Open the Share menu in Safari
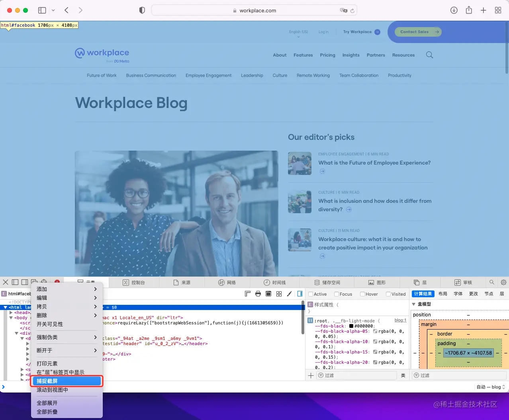This screenshot has height=420, width=509. point(469,10)
